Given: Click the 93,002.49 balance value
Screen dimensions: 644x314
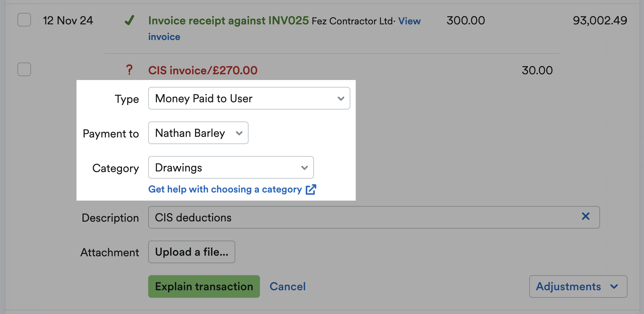Looking at the screenshot, I should click(600, 20).
